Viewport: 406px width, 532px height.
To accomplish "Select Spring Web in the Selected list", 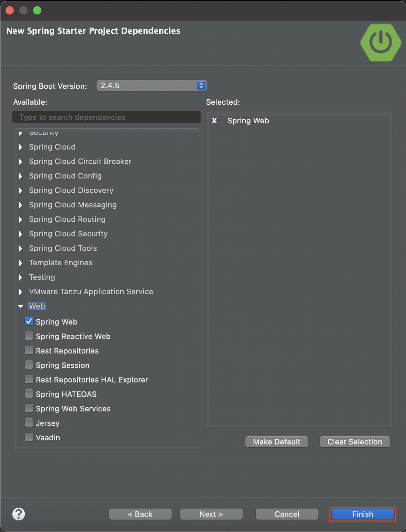I will (248, 121).
